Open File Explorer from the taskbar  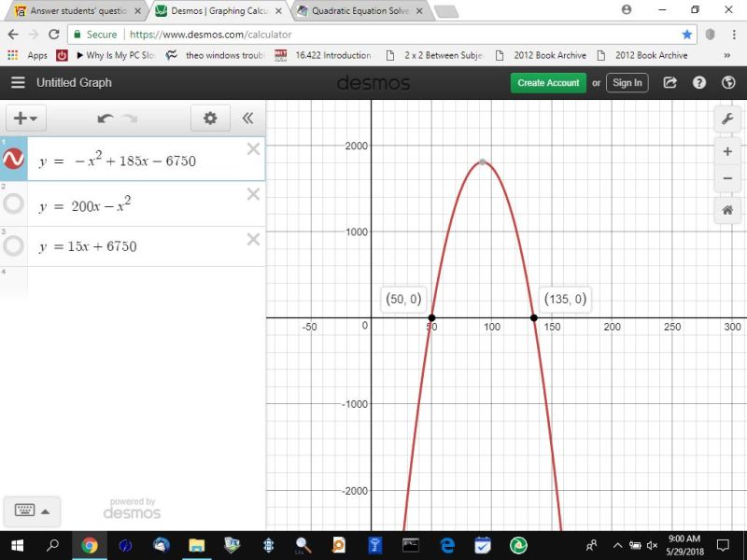196,545
